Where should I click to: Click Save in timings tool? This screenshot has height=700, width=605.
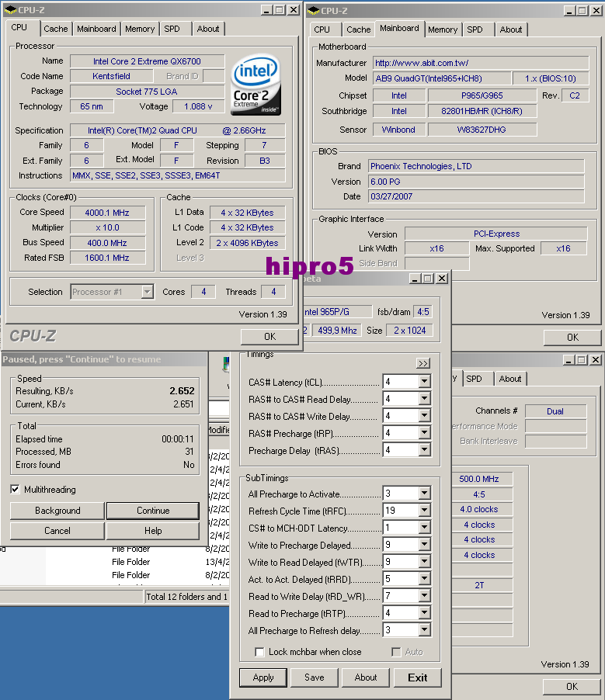(x=315, y=677)
